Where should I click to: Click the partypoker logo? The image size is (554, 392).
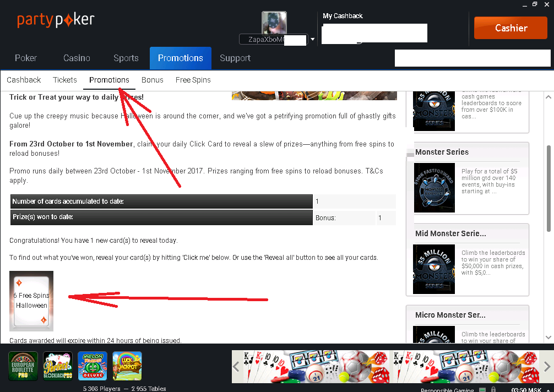[x=56, y=20]
